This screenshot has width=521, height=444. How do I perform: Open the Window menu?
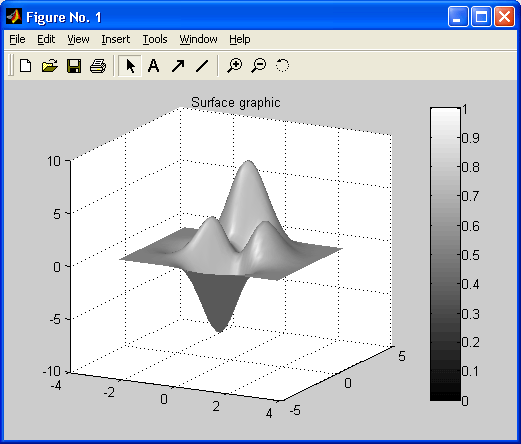(198, 39)
